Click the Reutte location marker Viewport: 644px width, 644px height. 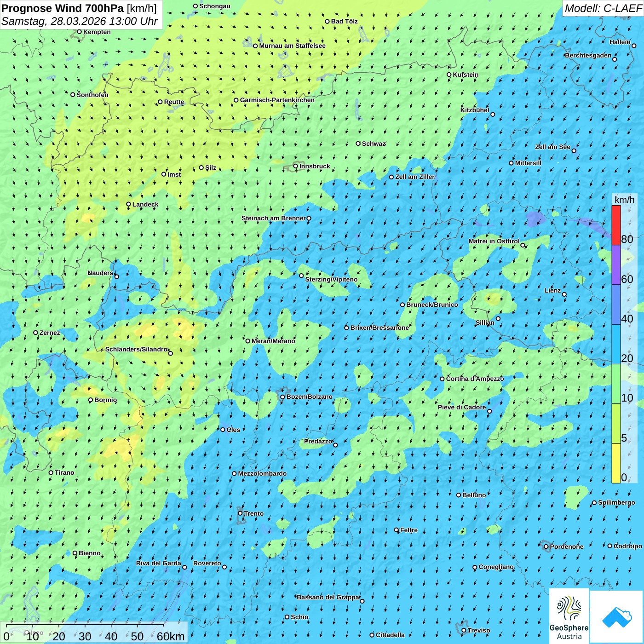click(160, 102)
